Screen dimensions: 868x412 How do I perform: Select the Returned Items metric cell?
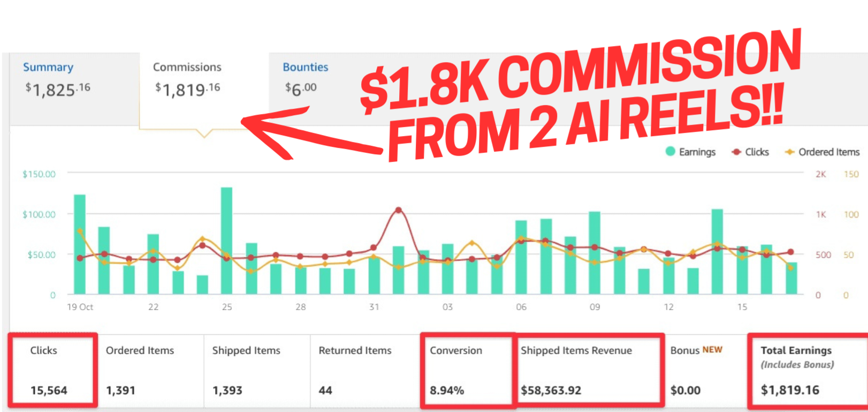(x=364, y=370)
